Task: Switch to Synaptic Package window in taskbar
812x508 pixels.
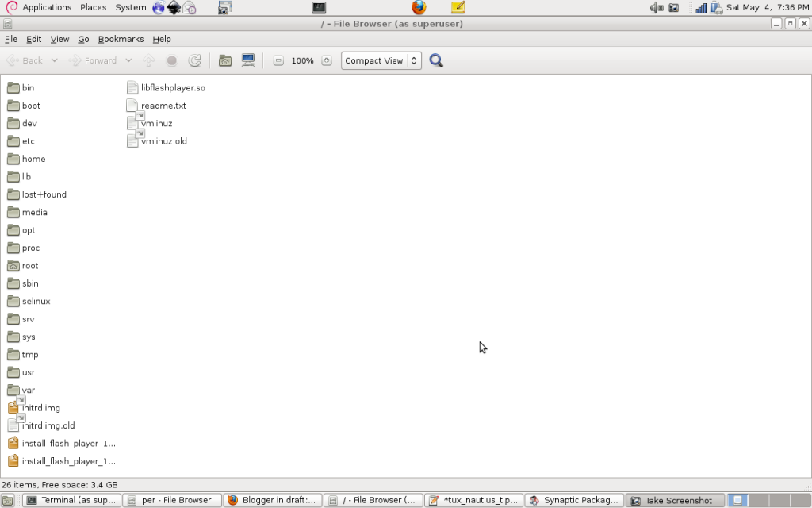Action: (x=574, y=501)
